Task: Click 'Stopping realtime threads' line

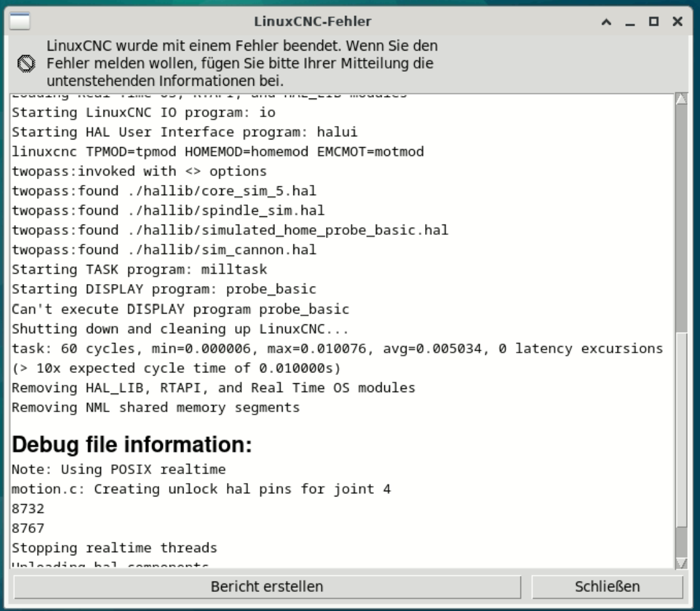Action: 114,548
